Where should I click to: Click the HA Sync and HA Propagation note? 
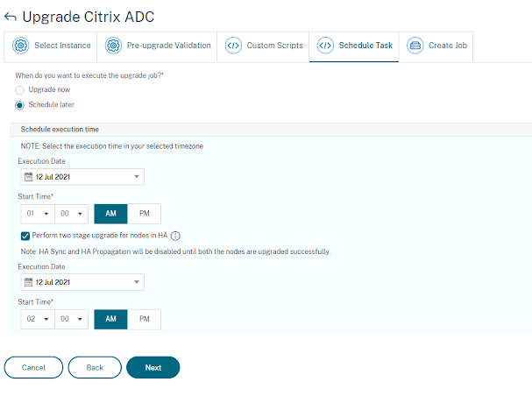[x=175, y=251]
